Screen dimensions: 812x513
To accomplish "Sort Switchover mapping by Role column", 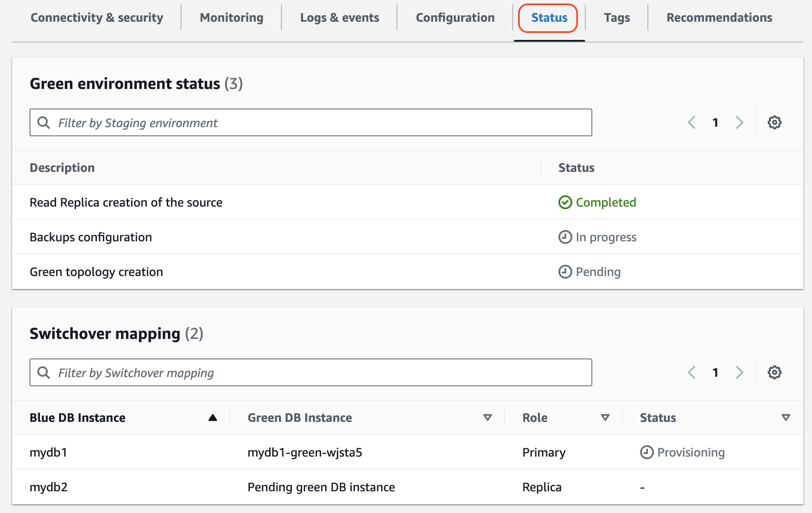I will click(x=605, y=418).
